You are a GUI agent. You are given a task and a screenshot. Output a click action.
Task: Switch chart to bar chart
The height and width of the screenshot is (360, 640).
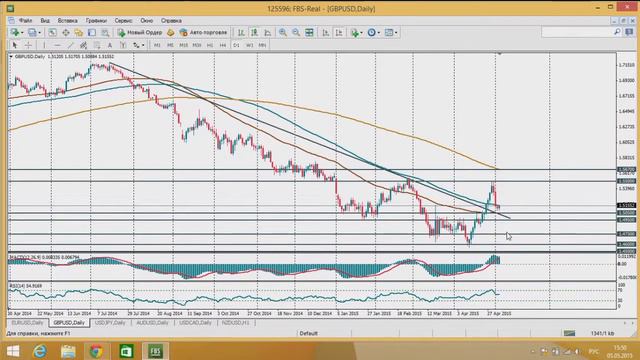[241, 33]
